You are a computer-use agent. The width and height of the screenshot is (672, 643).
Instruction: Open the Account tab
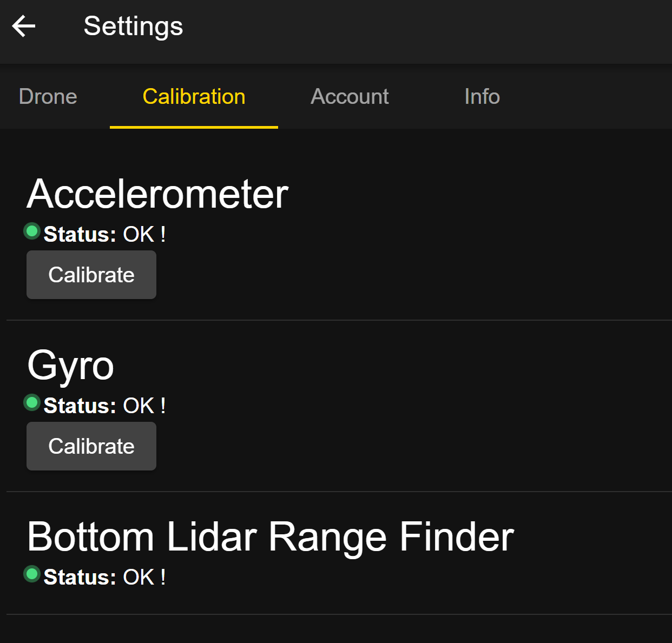tap(350, 97)
